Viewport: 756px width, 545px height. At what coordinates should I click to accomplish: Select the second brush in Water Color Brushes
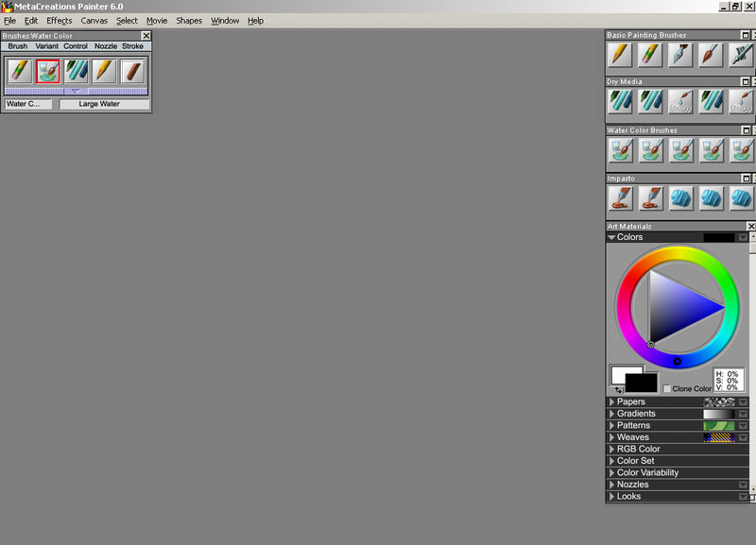(x=650, y=150)
